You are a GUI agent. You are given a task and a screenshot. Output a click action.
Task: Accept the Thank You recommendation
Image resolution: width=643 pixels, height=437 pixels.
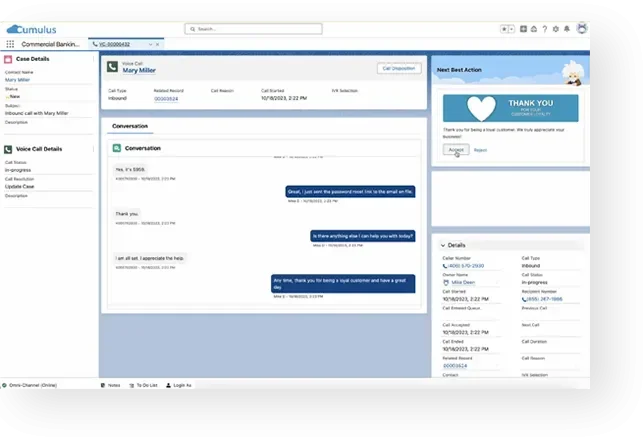point(455,149)
